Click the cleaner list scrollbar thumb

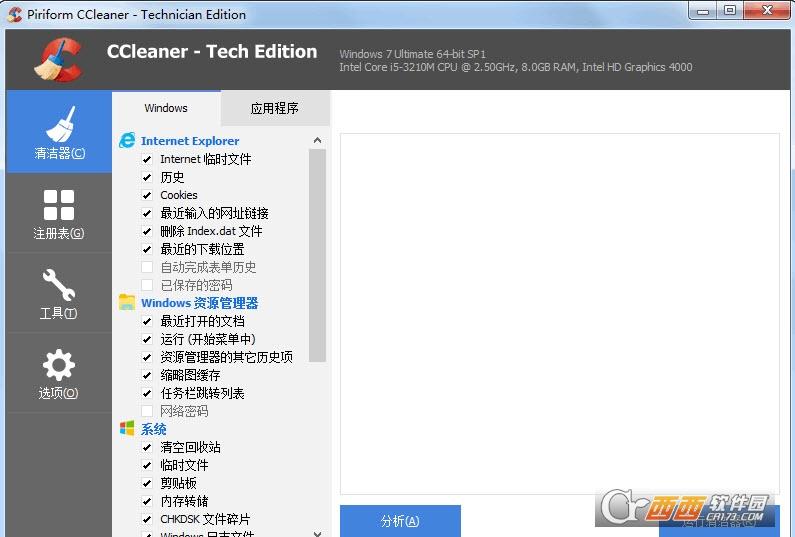(317, 256)
